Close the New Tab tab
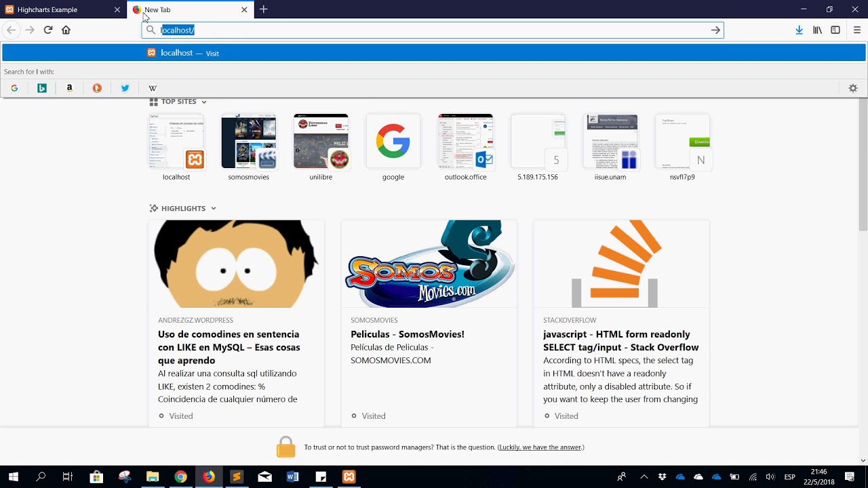868x488 pixels. pyautogui.click(x=244, y=9)
